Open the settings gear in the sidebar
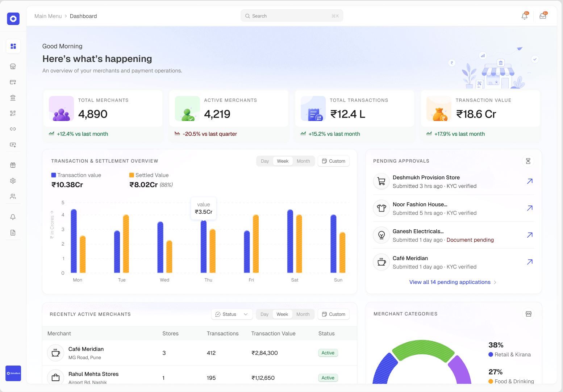This screenshot has width=563, height=392. (13, 181)
